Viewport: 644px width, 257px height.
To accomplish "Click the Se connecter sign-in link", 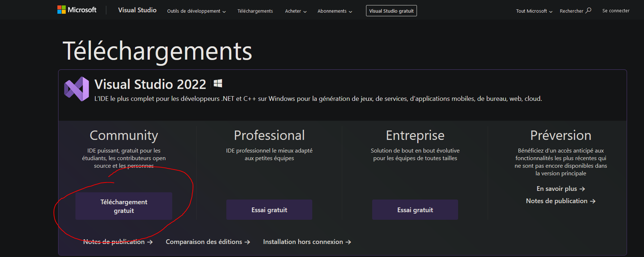I will click(x=615, y=11).
